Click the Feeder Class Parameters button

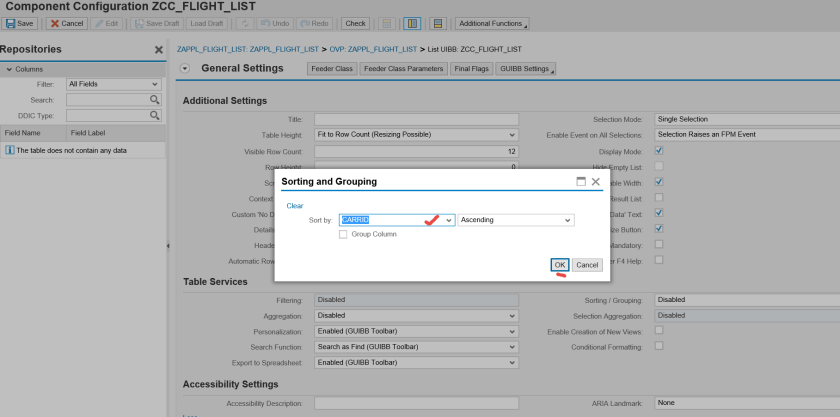click(403, 69)
